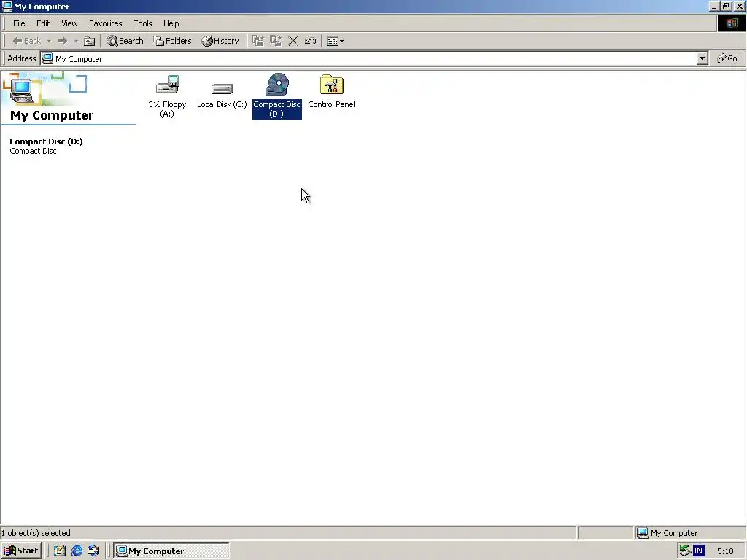Viewport: 747px width, 560px height.
Task: Open the Search pane
Action: tap(125, 41)
